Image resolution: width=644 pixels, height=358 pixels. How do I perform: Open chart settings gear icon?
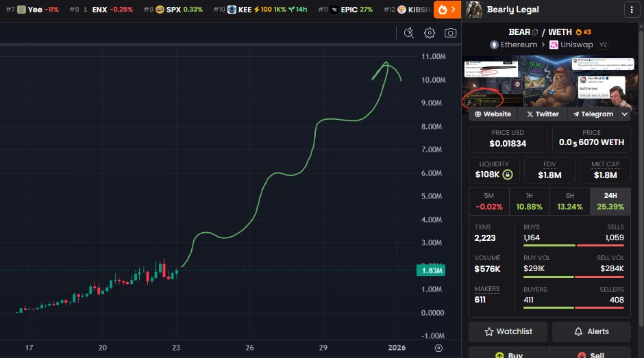pyautogui.click(x=430, y=33)
